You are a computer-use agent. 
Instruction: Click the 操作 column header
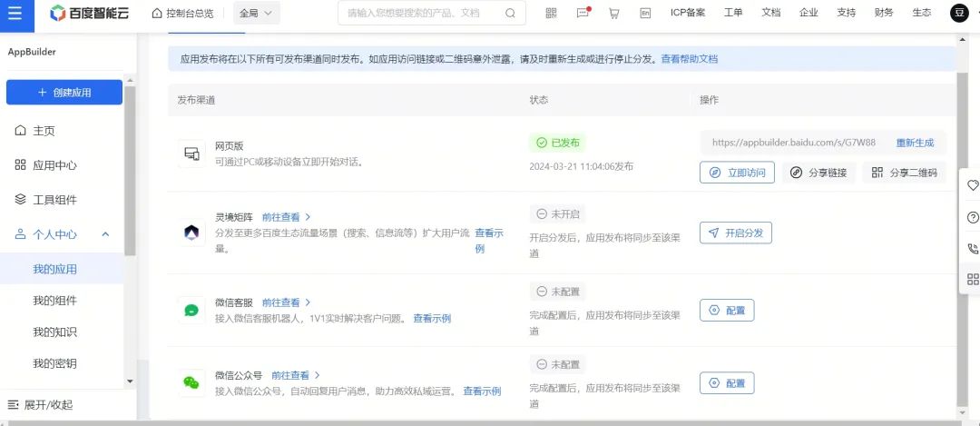[x=709, y=100]
